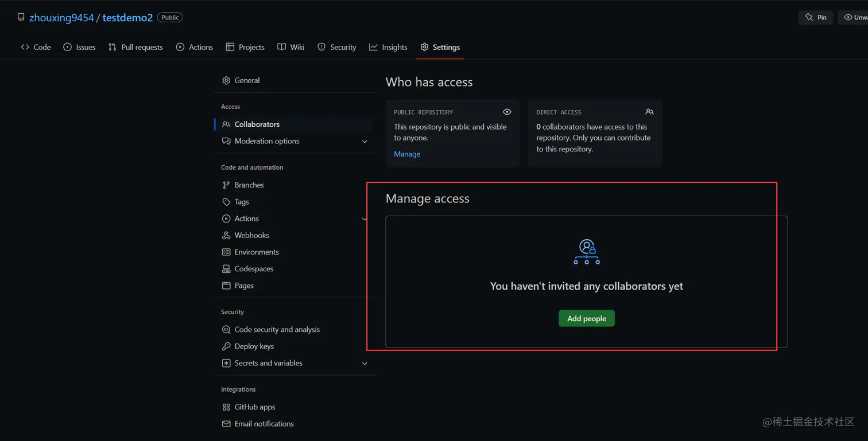Click the collaborator lock illustration icon
The height and width of the screenshot is (441, 868).
click(587, 252)
